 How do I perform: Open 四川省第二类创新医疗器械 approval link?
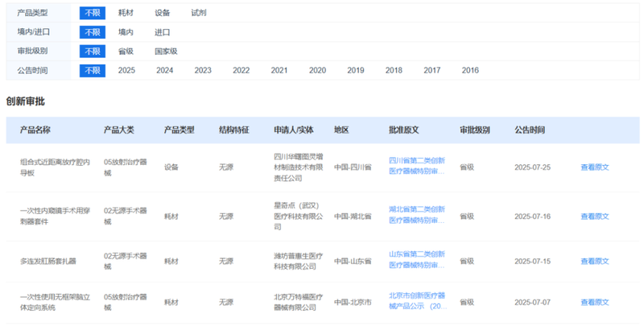(416, 167)
